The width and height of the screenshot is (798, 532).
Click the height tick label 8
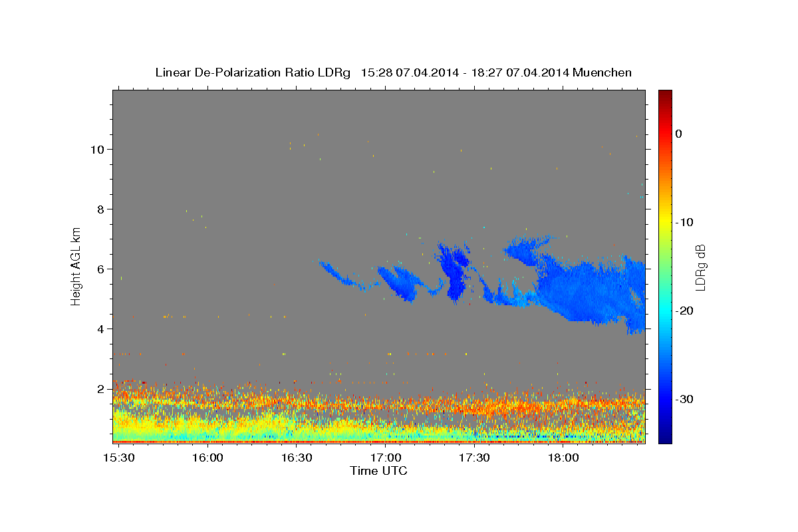click(x=100, y=209)
